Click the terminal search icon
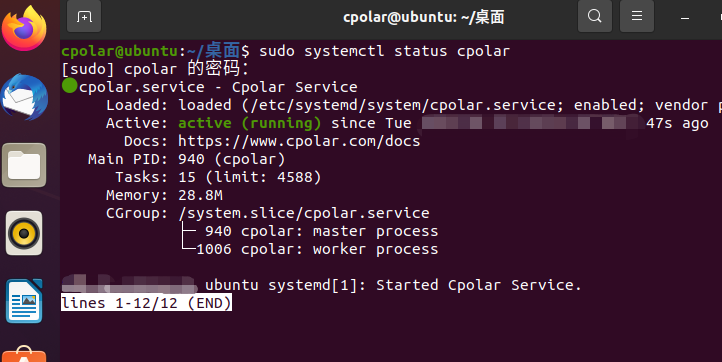This screenshot has width=722, height=362. [x=594, y=17]
